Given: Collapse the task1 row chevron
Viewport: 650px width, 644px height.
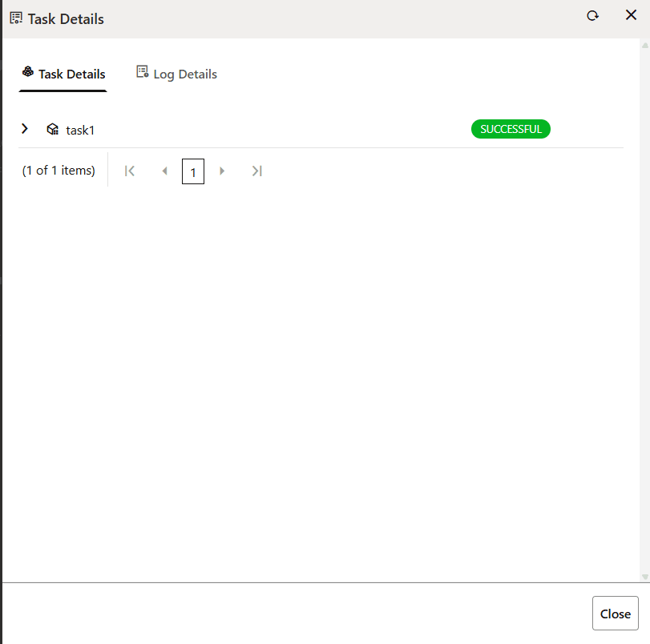Looking at the screenshot, I should [24, 128].
